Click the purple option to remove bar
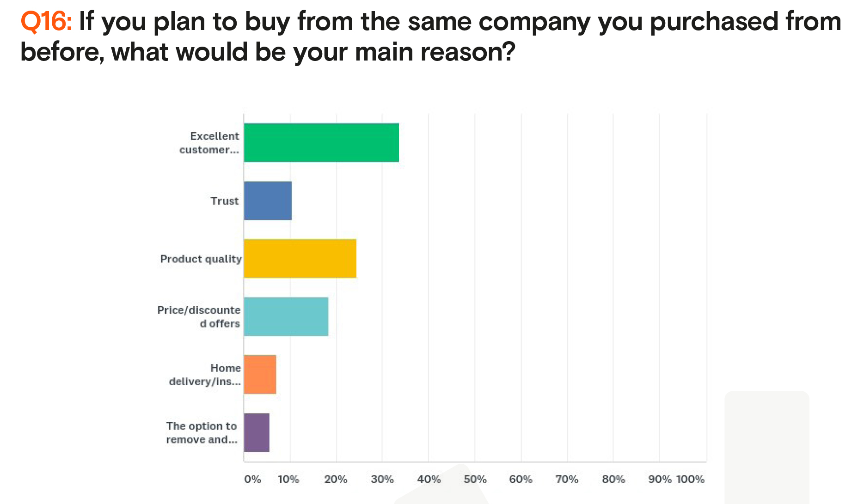Screen dimensions: 864x504 click(257, 432)
